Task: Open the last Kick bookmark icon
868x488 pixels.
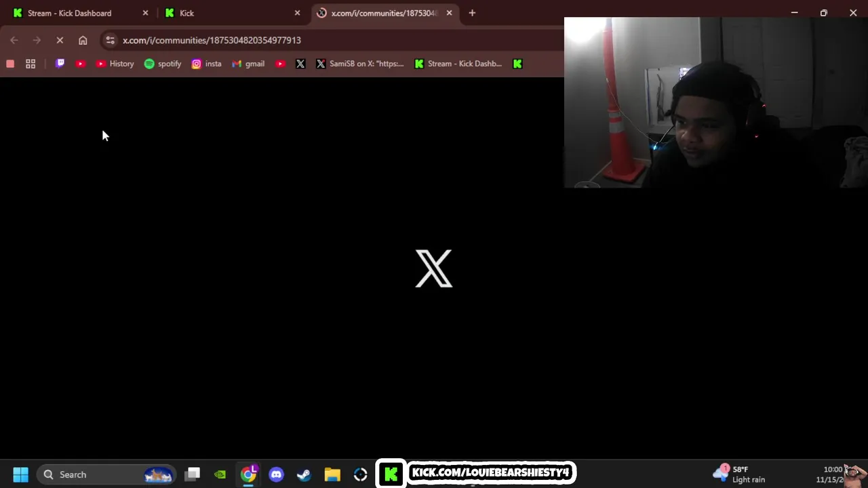Action: [x=517, y=64]
